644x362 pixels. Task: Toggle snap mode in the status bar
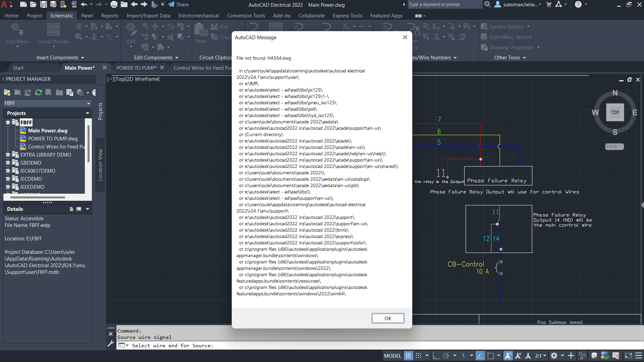418,356
